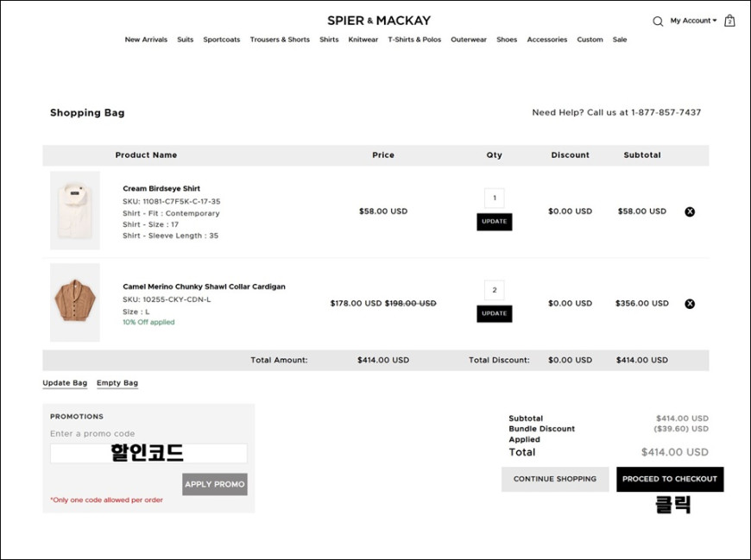Open Sale menu item
The image size is (751, 560).
click(x=620, y=40)
